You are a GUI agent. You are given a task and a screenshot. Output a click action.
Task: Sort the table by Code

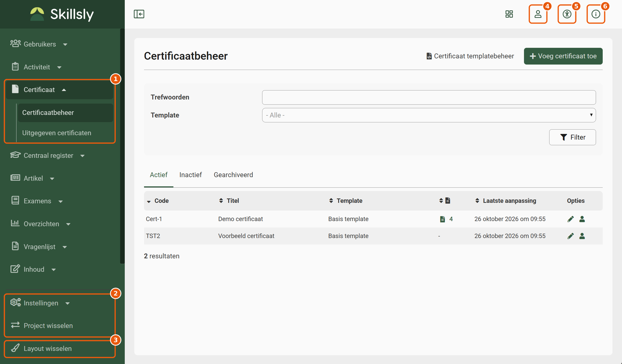click(x=158, y=201)
